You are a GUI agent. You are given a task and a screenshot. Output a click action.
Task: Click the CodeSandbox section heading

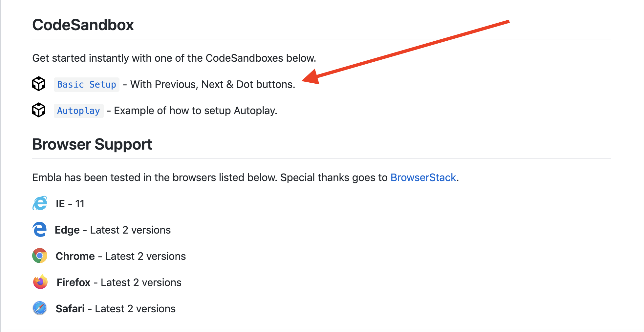pos(83,25)
